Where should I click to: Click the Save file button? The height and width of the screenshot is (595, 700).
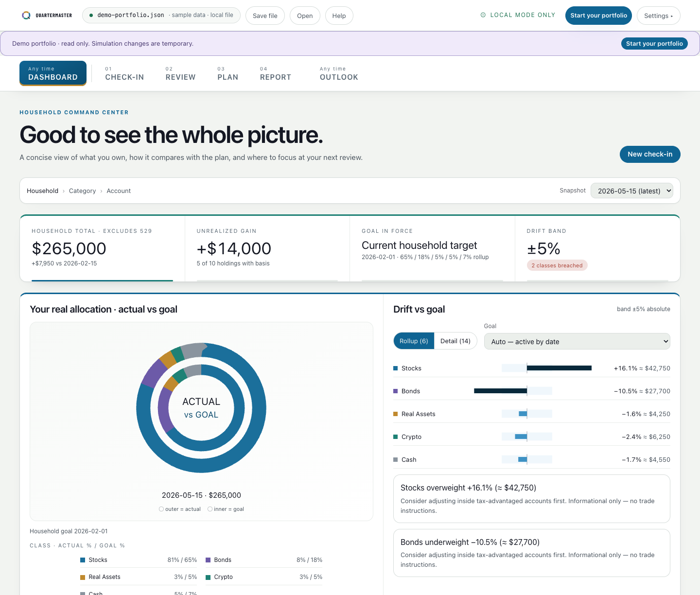[x=265, y=16]
